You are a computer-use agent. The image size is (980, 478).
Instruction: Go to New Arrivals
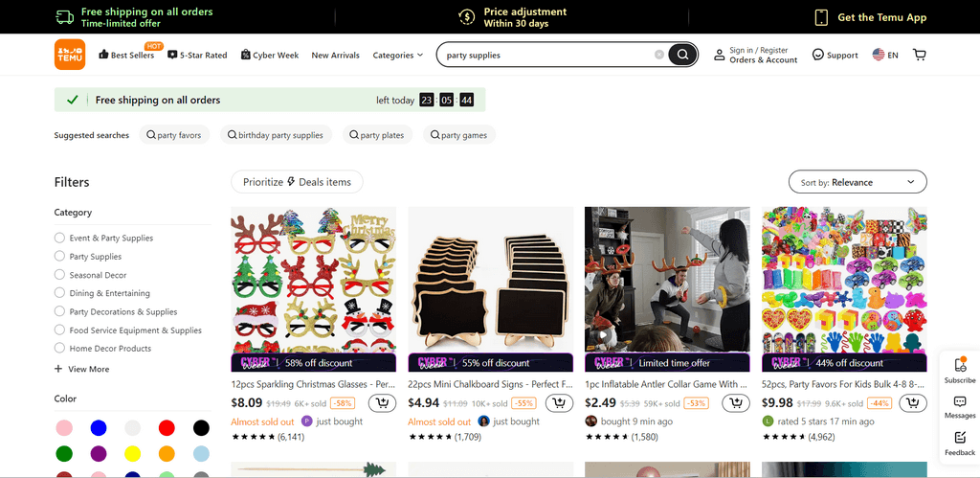[x=335, y=56]
